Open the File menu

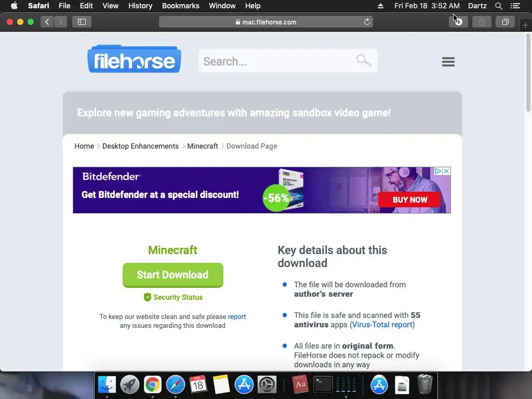(64, 6)
